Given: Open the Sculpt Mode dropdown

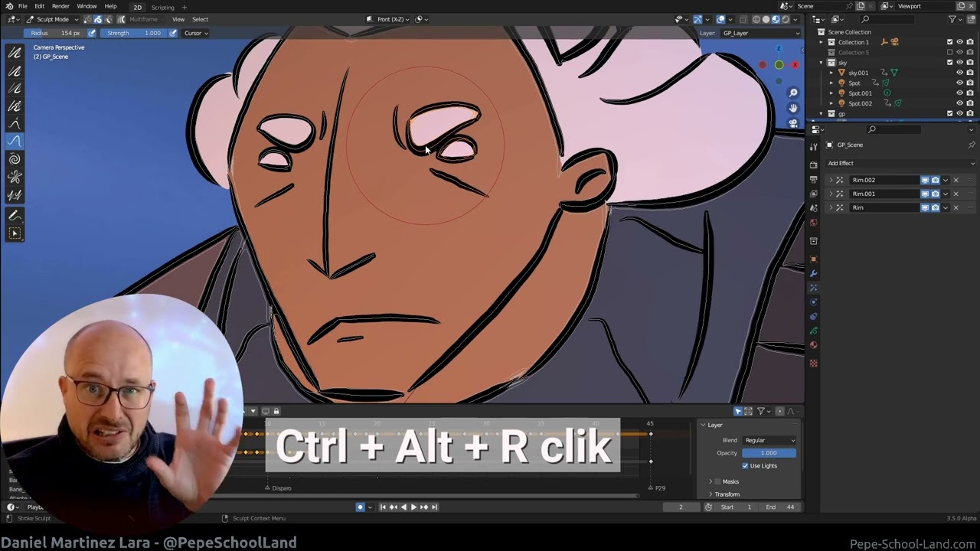Looking at the screenshot, I should click(x=52, y=19).
